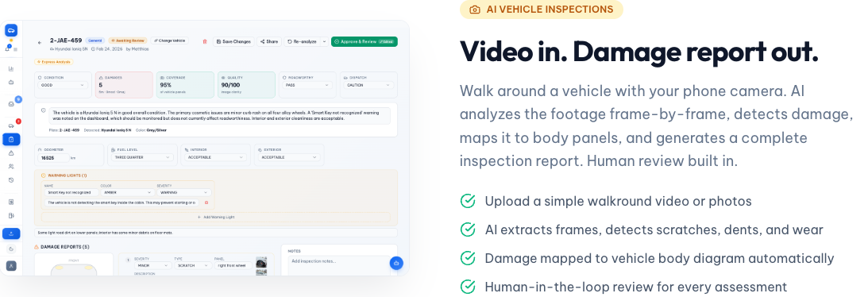Click the Save Changes button
Image resolution: width=868 pixels, height=297 pixels.
233,41
